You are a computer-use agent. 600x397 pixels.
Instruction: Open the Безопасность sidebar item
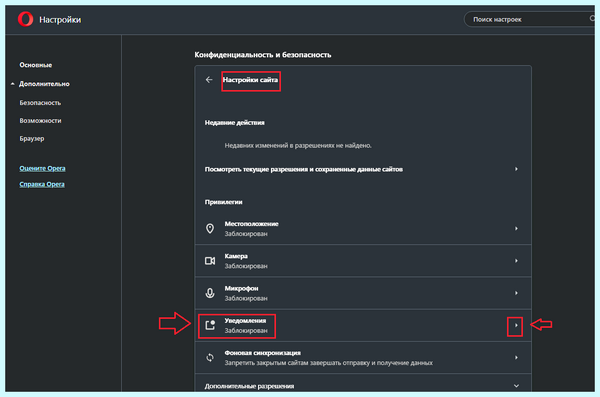tap(40, 103)
